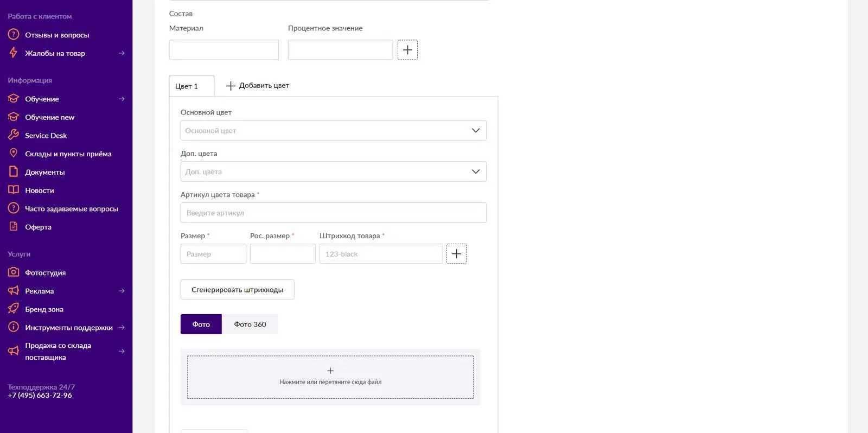868x433 pixels.
Task: Open the Доп. цвета dropdown
Action: 333,171
